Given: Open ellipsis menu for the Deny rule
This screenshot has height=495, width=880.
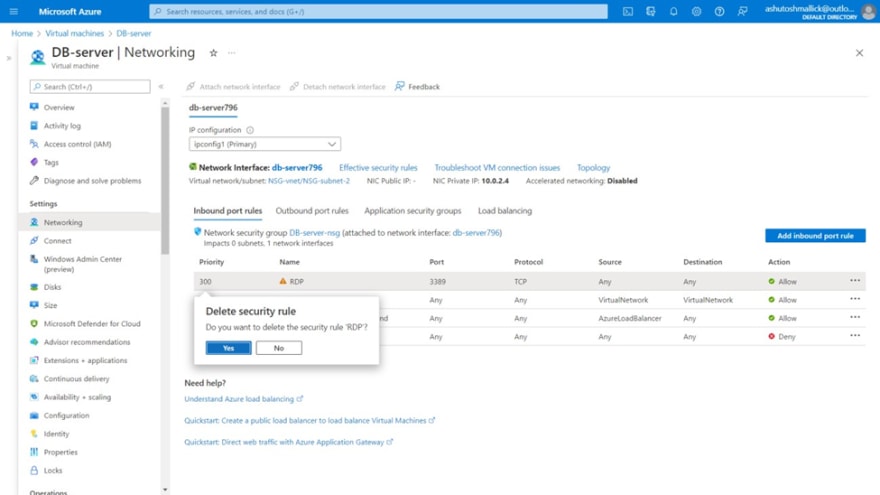Looking at the screenshot, I should click(x=855, y=336).
